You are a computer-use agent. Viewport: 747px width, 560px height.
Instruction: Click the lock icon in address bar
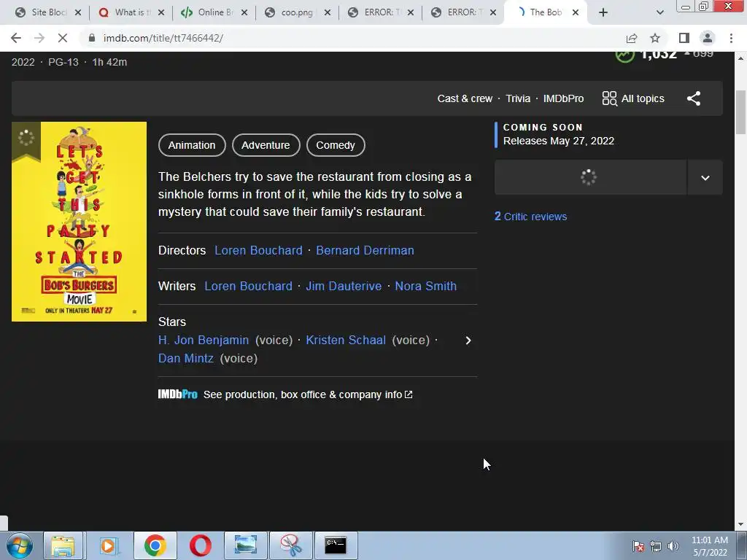[x=92, y=38]
